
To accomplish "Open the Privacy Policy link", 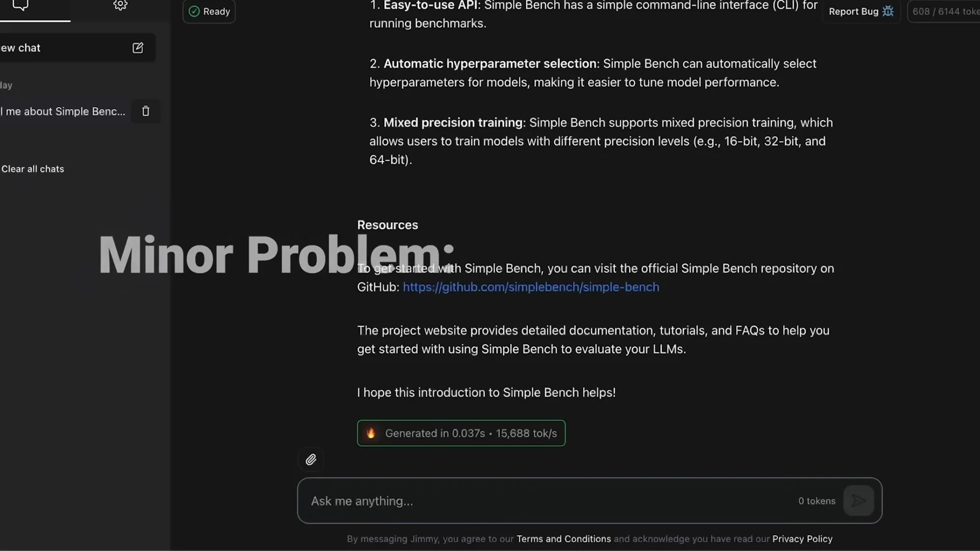I will (802, 539).
